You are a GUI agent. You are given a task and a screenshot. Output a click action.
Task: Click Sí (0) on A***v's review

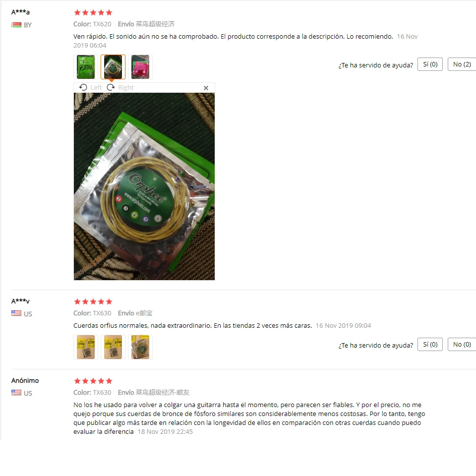coord(430,345)
